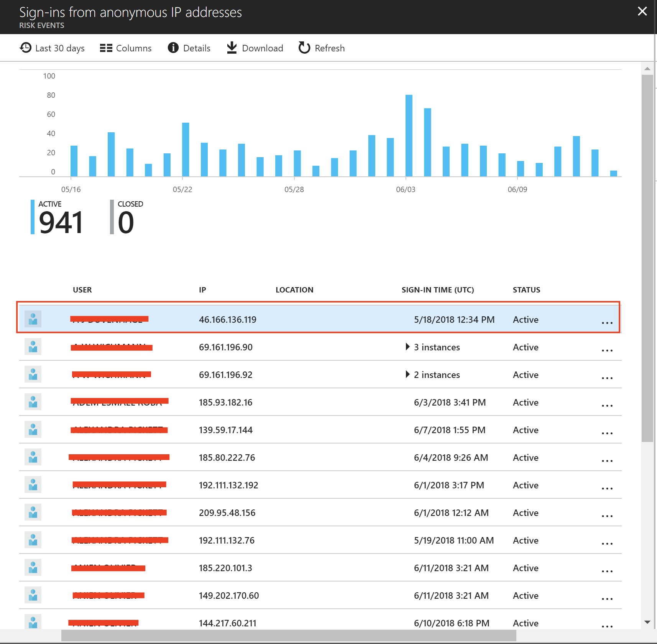
Task: Click user avatar icon for 46.166.136.119 row
Action: (x=33, y=319)
